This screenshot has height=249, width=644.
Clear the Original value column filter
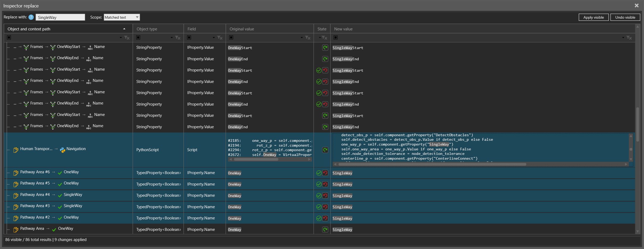pyautogui.click(x=308, y=38)
